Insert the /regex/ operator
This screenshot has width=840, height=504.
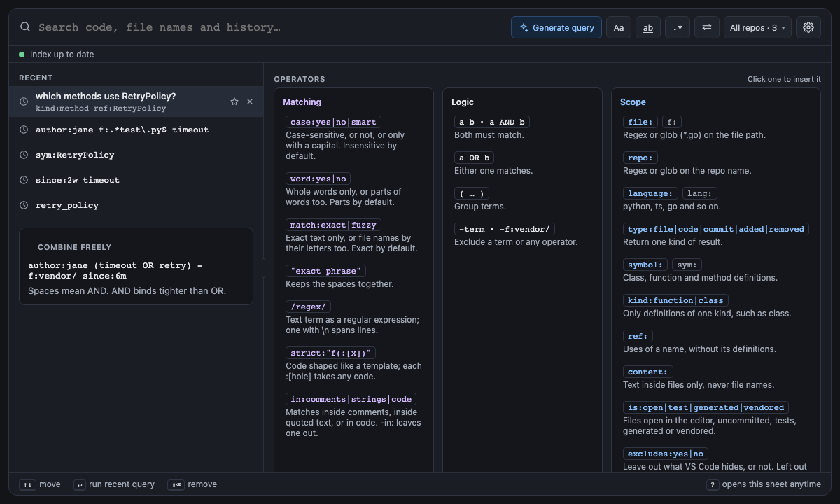[308, 307]
